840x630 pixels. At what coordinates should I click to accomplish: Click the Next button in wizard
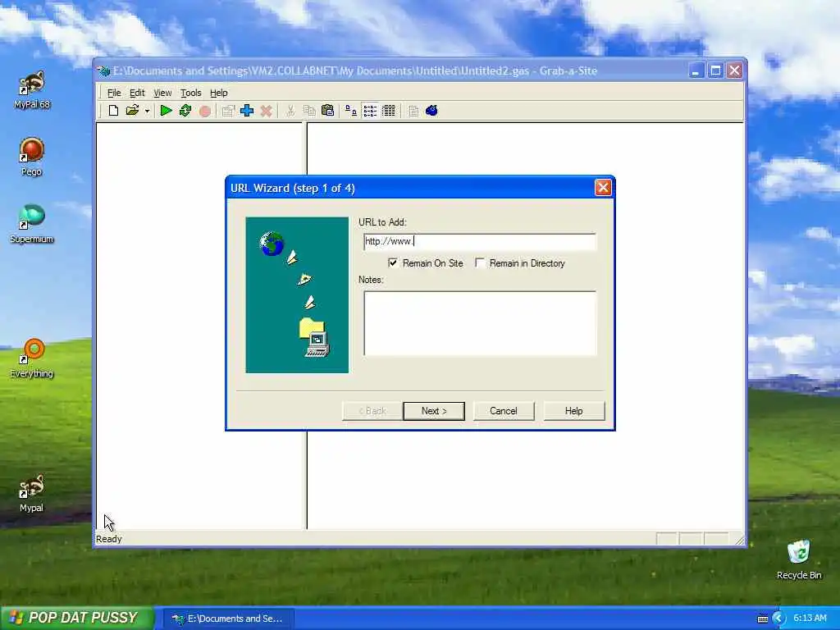click(434, 411)
